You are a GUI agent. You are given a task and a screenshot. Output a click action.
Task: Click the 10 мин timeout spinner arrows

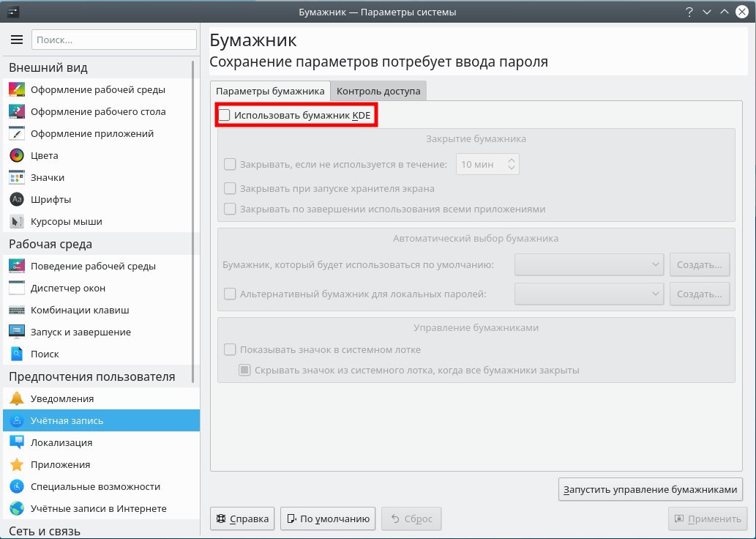tap(512, 164)
